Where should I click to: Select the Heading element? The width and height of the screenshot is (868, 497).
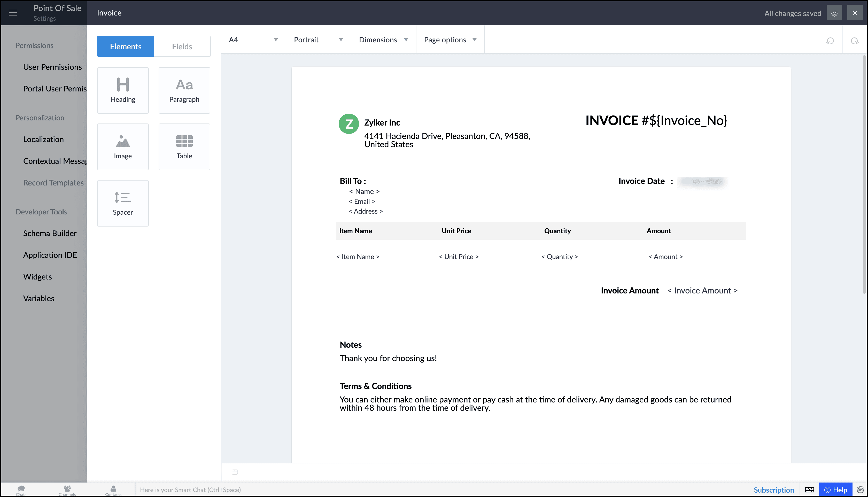(x=122, y=90)
